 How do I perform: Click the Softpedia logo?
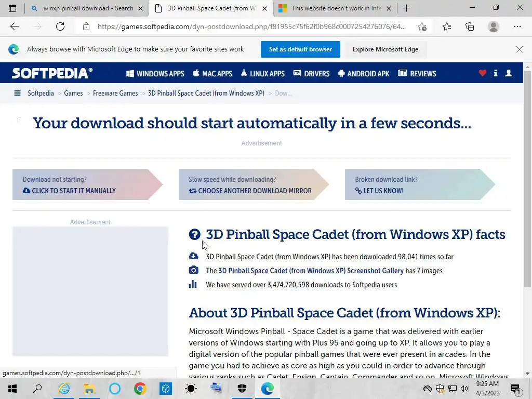click(52, 73)
